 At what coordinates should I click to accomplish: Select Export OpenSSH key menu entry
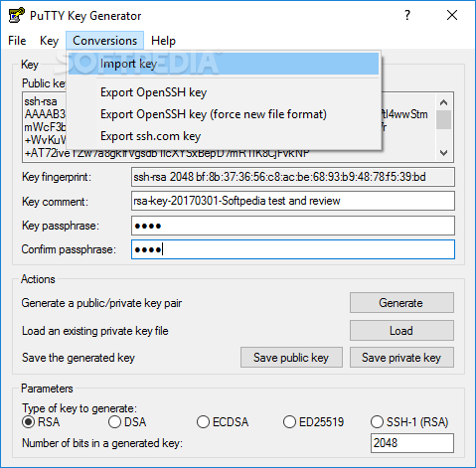[224, 92]
